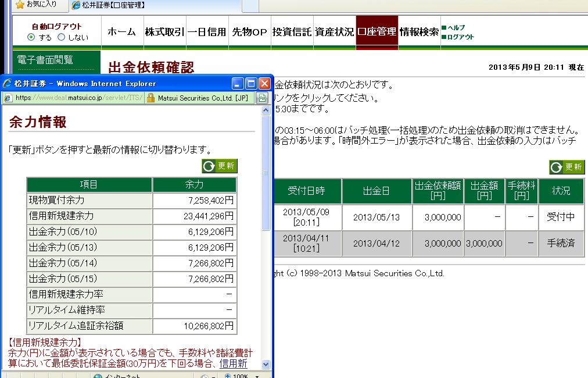Maximize the 余力情報 popup window
Screen dimensions: 588x378
click(x=252, y=83)
